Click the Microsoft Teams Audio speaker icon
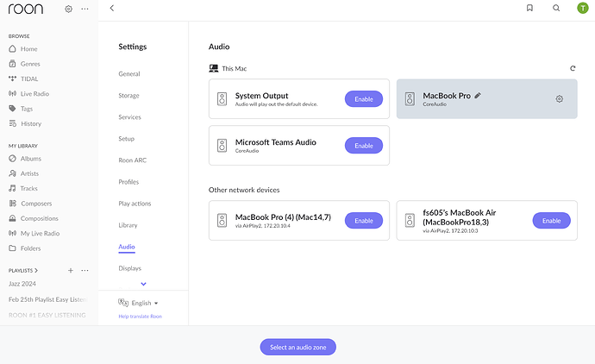Screen dimensions: 595x364 point(222,146)
